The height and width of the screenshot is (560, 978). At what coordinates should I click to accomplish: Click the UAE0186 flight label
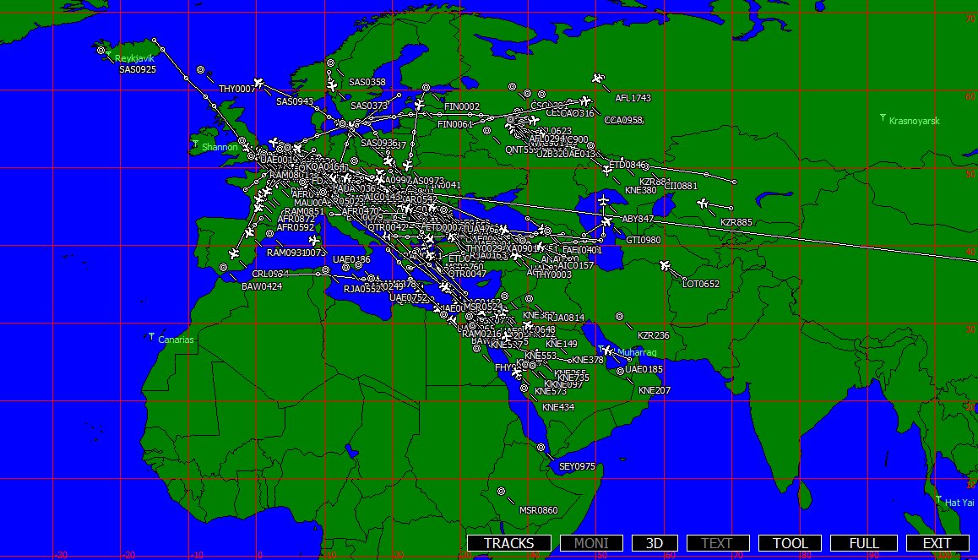coord(352,259)
